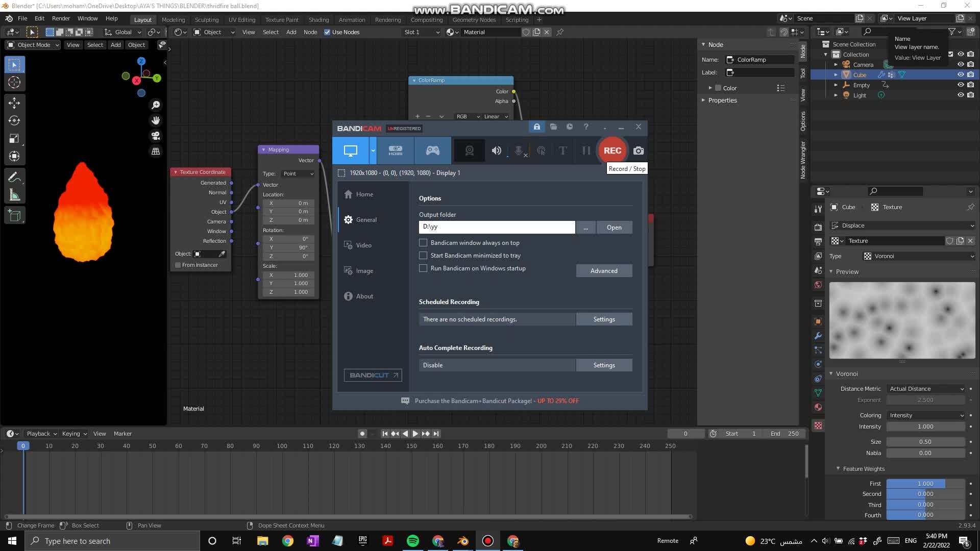The image size is (980, 551).
Task: Expand the Empty object in the outliner
Action: point(836,85)
